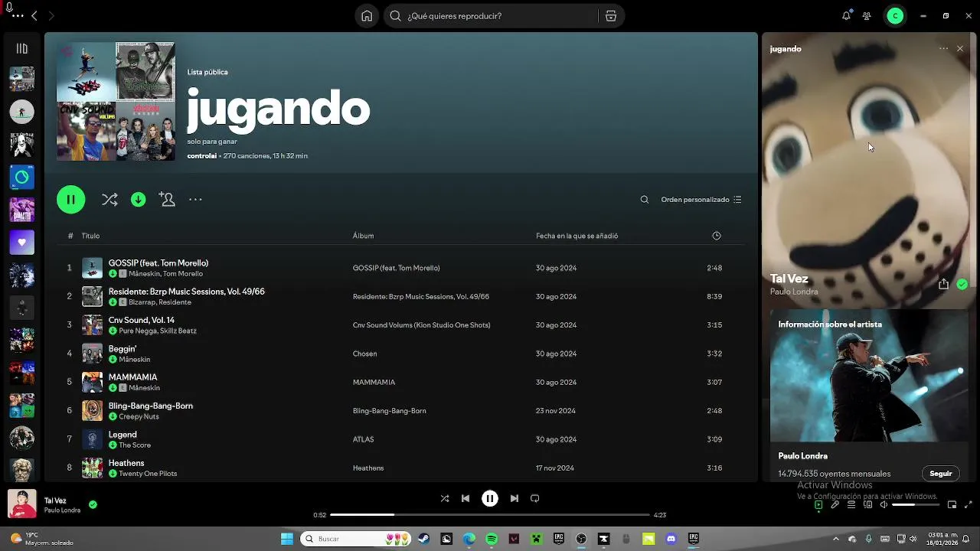
Task: Pause playback in the bottom player bar
Action: 490,498
